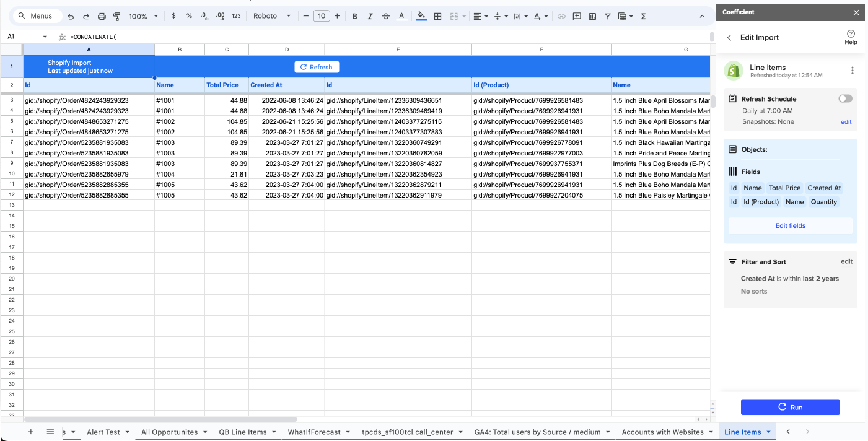
Task: Enable the Refresh Schedule toggle in Coefficient
Action: click(845, 98)
